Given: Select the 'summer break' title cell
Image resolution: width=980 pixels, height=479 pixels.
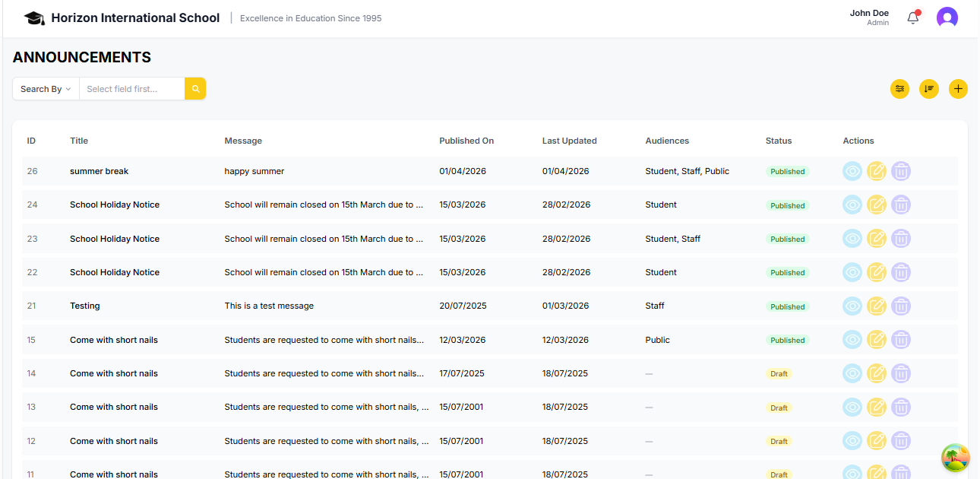Looking at the screenshot, I should 100,171.
